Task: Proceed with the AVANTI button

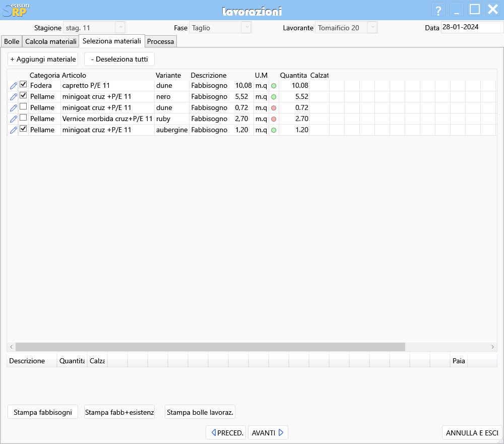Action: [x=268, y=433]
